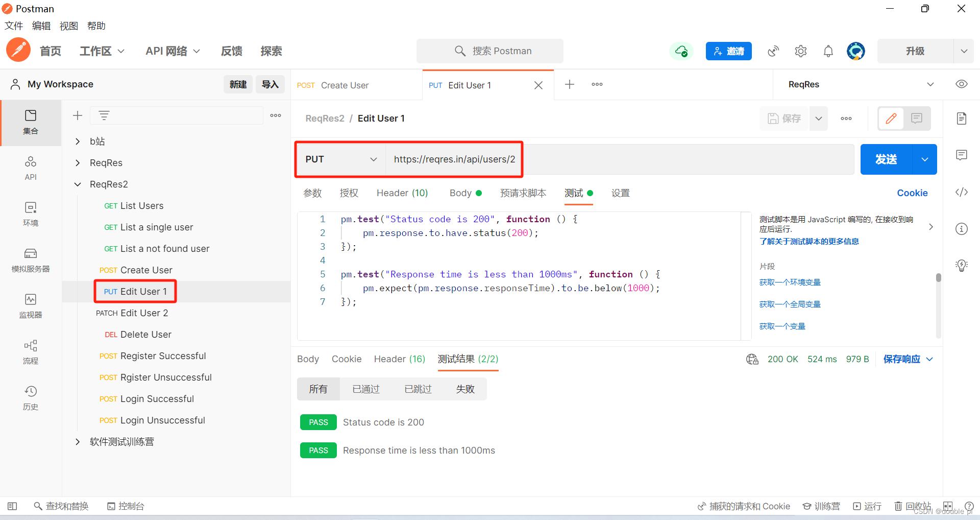Screen dimensions: 980x520
Task: Switch to the Header (10) tab
Action: click(402, 193)
